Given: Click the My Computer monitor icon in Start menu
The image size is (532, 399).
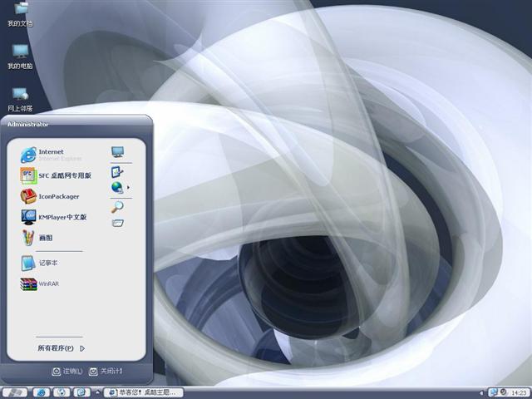Looking at the screenshot, I should point(117,152).
